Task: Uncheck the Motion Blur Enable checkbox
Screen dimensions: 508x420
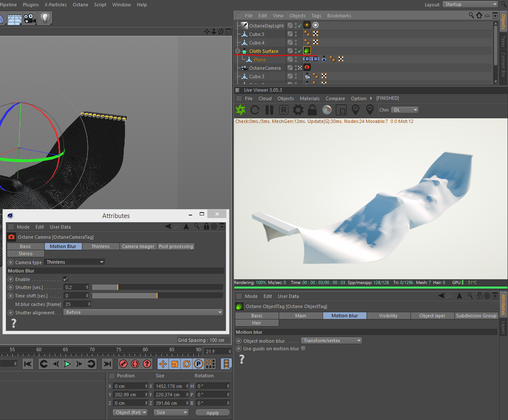Action: click(x=65, y=279)
